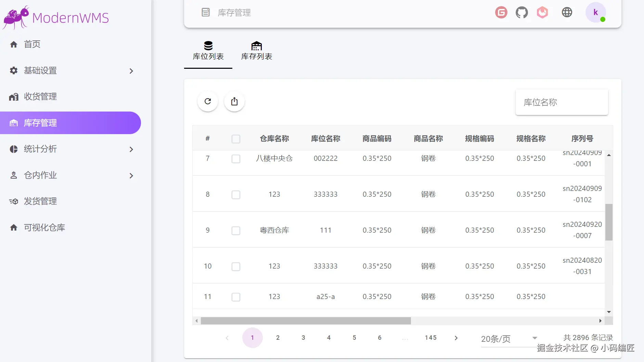The image size is (644, 362).
Task: Go to page 4
Action: [329, 338]
